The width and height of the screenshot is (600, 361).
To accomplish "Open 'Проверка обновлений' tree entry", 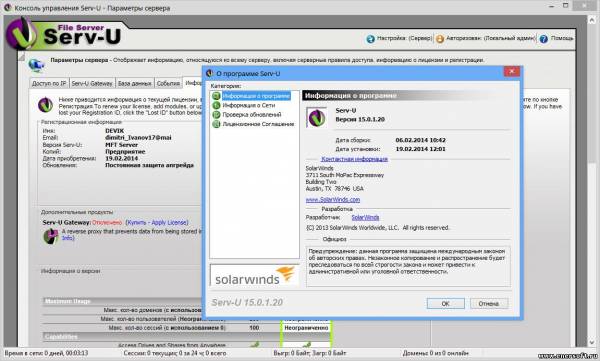I will coord(252,114).
